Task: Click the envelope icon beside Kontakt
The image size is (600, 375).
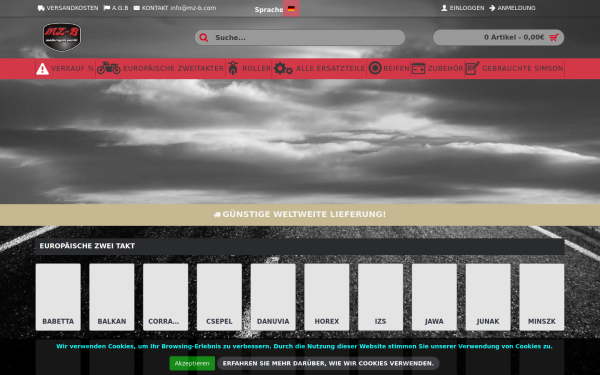Action: coord(137,8)
